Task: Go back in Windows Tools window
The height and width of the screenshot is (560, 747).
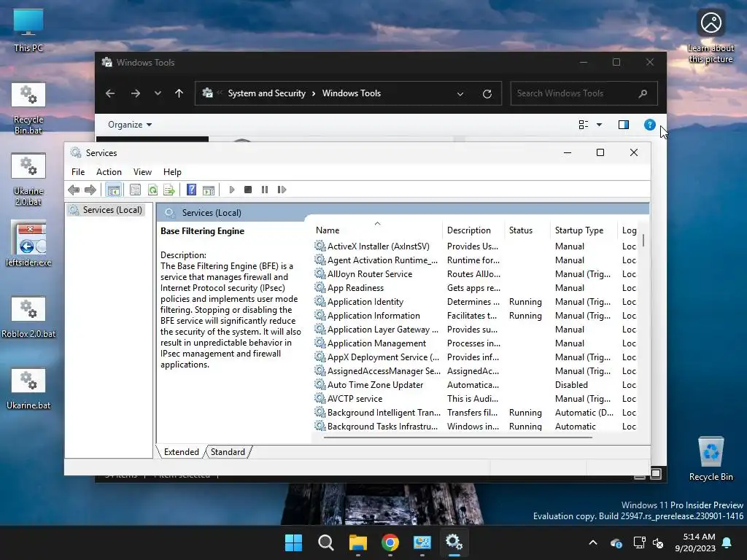Action: click(x=110, y=93)
